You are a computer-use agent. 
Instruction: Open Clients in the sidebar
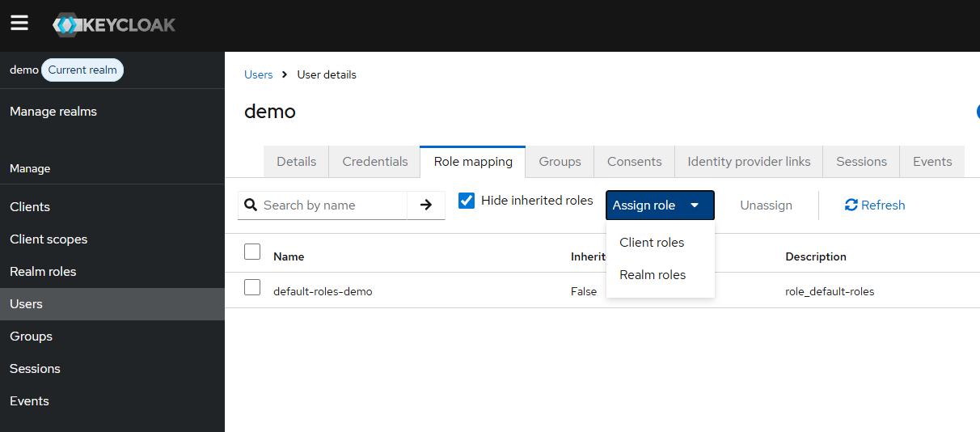(112, 207)
